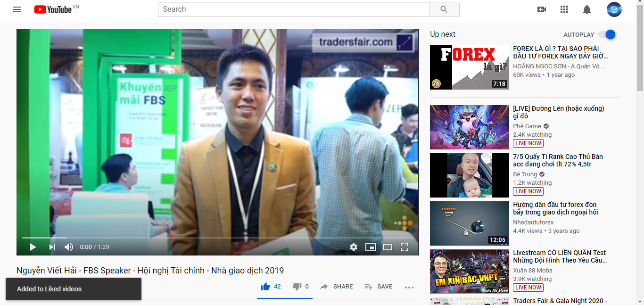Open 7/5 Quẩy Tí Rank thumbnail

[x=470, y=175]
